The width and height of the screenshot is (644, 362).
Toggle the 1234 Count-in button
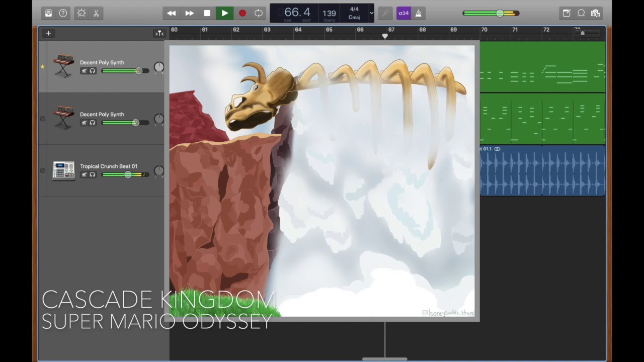pos(404,14)
